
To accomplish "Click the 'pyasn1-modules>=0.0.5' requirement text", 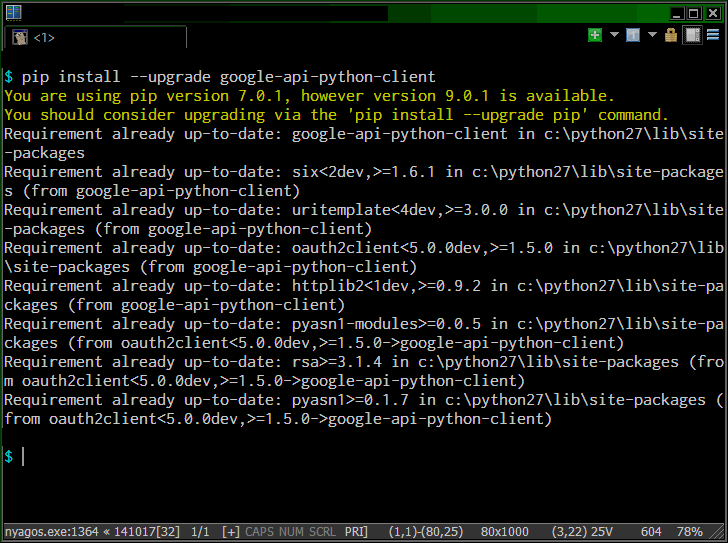I will point(386,324).
